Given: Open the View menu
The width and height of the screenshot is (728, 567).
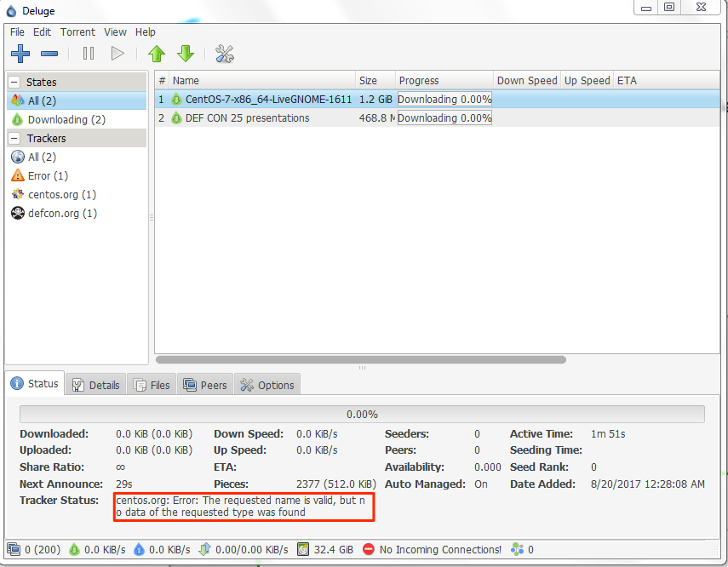Looking at the screenshot, I should coord(115,32).
